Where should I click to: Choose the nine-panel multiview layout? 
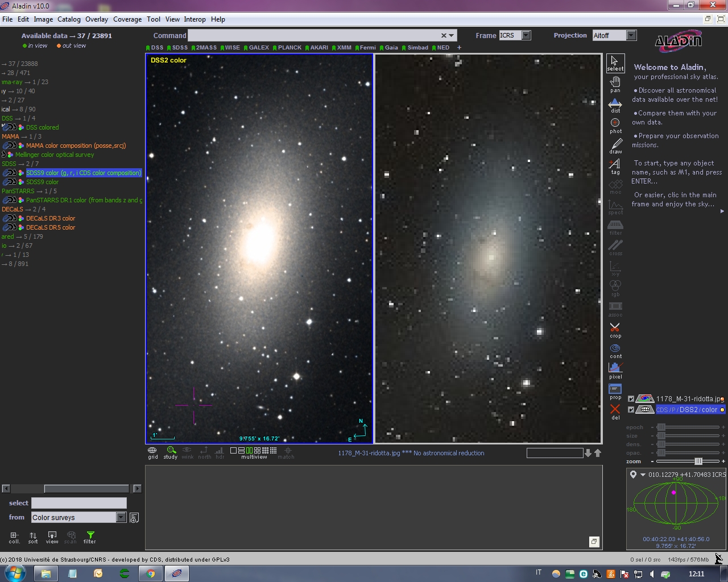tap(265, 450)
